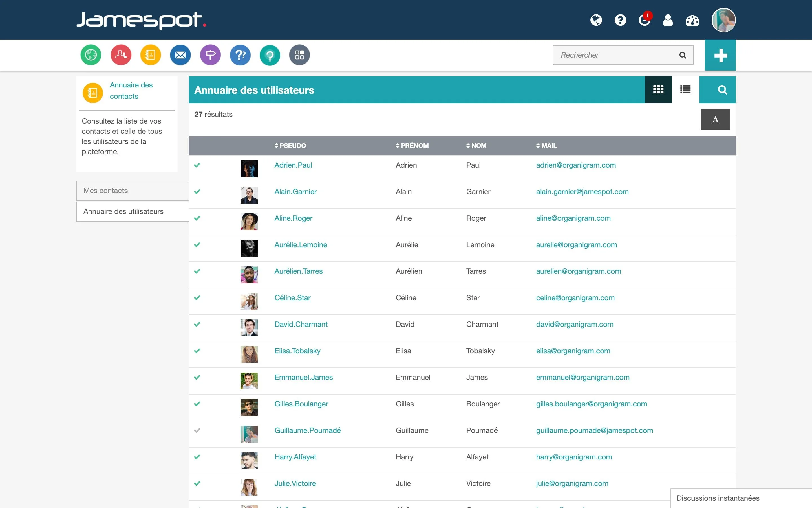Open the help question mark in header
This screenshot has width=812, height=508.
coord(620,20)
